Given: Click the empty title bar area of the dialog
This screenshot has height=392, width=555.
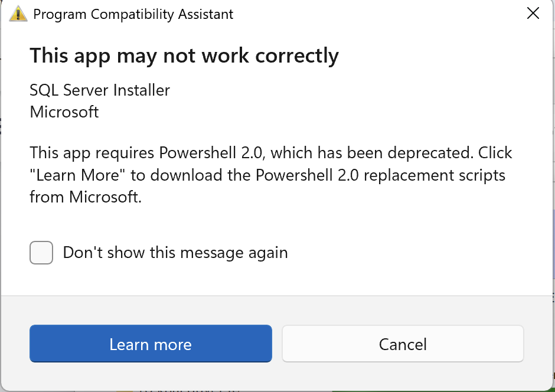Looking at the screenshot, I should point(378,14).
